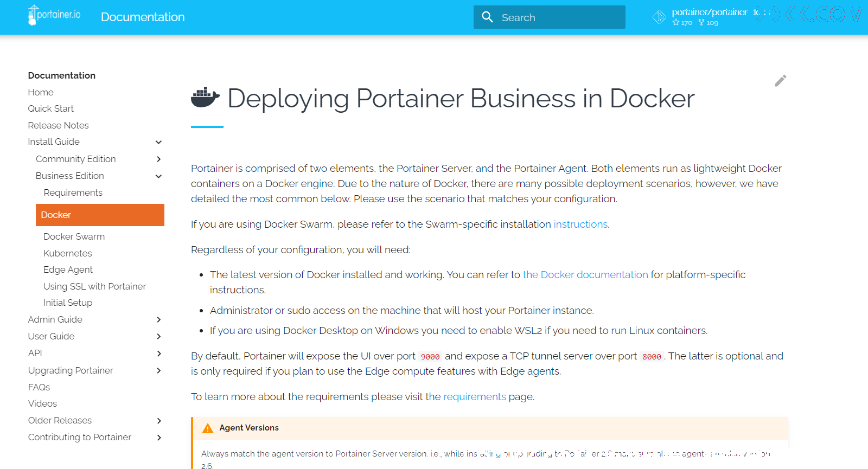This screenshot has width=868, height=469.
Task: Collapse the Install Guide section chevron
Action: [158, 142]
